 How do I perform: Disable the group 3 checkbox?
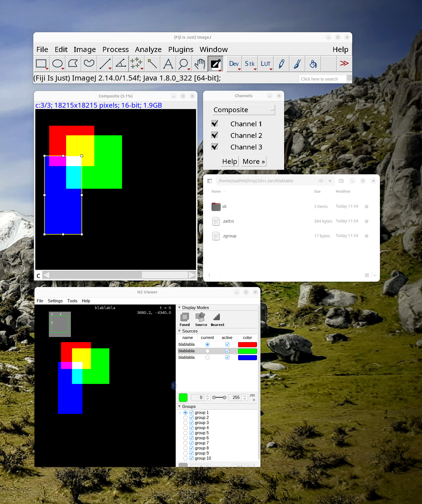(192, 423)
